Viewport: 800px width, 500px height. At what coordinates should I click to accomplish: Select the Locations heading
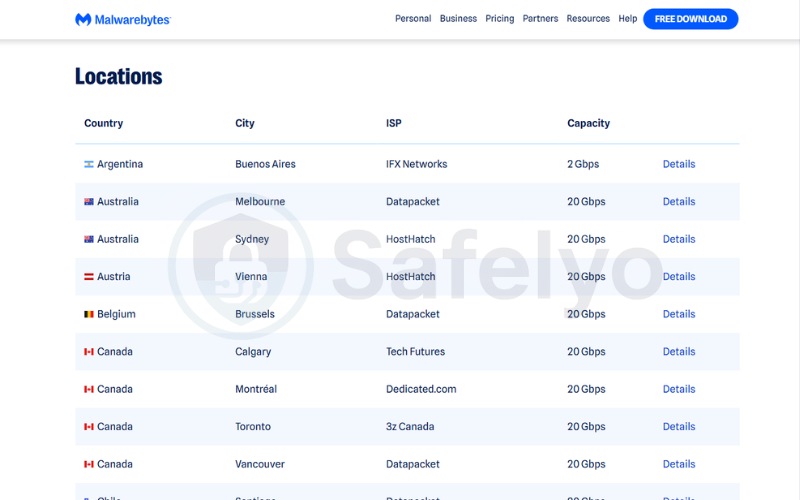(118, 77)
